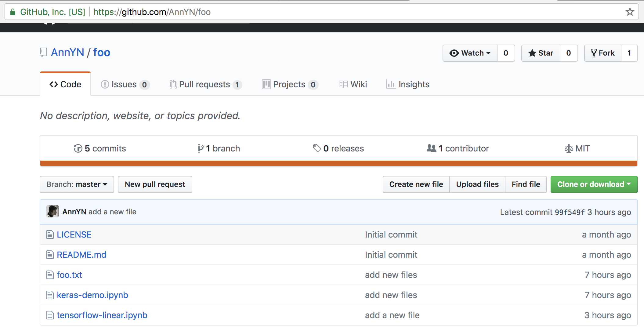This screenshot has height=331, width=644.
Task: Click AnnYN's avatar thumbnail in commit row
Action: click(x=52, y=212)
